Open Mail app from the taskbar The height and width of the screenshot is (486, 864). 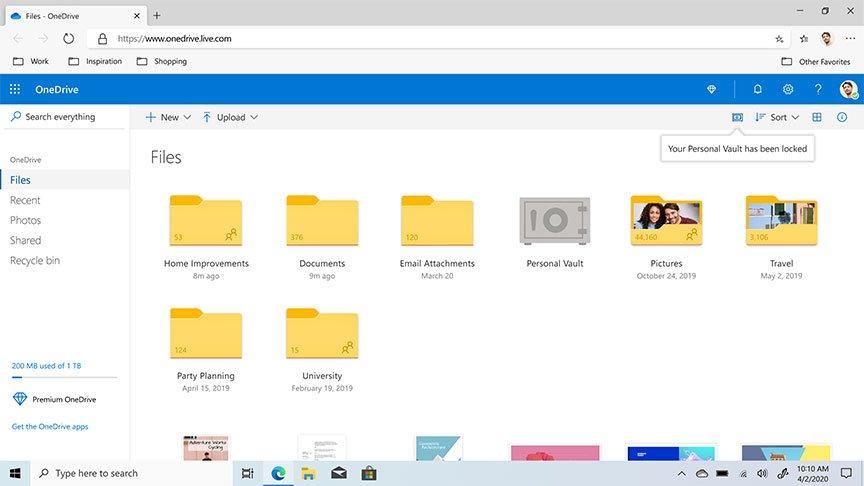[x=339, y=473]
